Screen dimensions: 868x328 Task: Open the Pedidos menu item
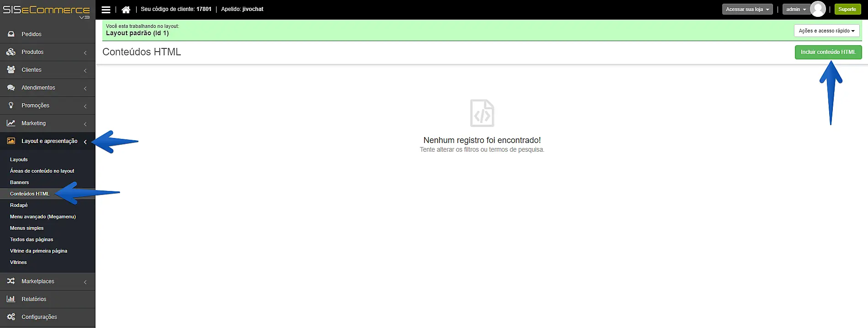click(48, 34)
